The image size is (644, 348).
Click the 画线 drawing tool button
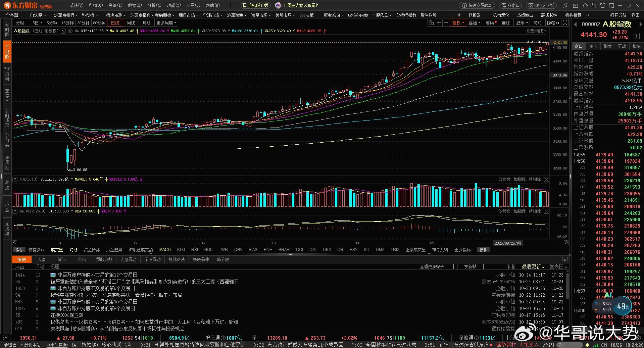point(505,23)
